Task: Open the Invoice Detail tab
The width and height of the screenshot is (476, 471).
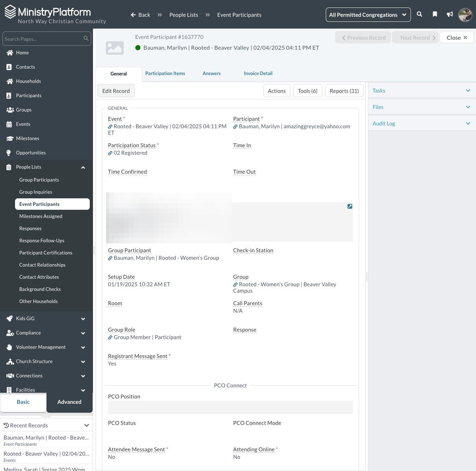Action: tap(258, 73)
